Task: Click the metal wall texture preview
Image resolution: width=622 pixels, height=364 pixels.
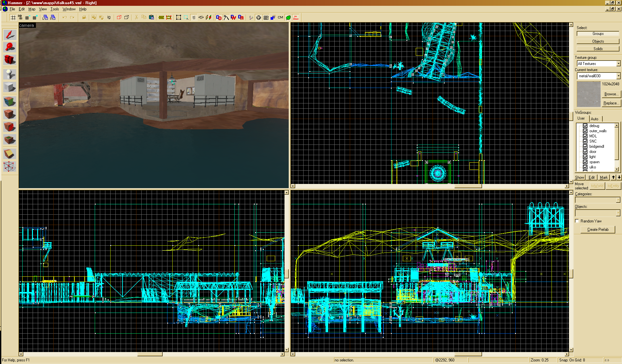Action: [588, 94]
